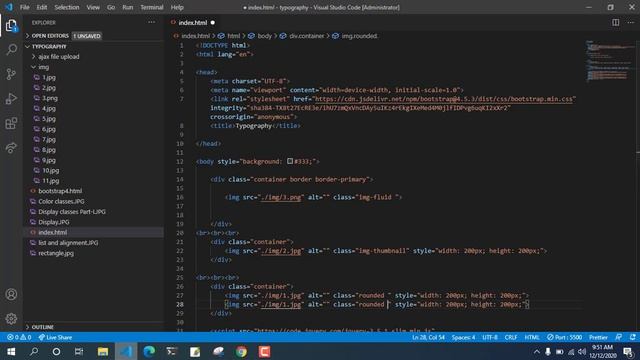The image size is (640, 360).
Task: Change indentation via Spaces: 4
Action: click(x=463, y=338)
